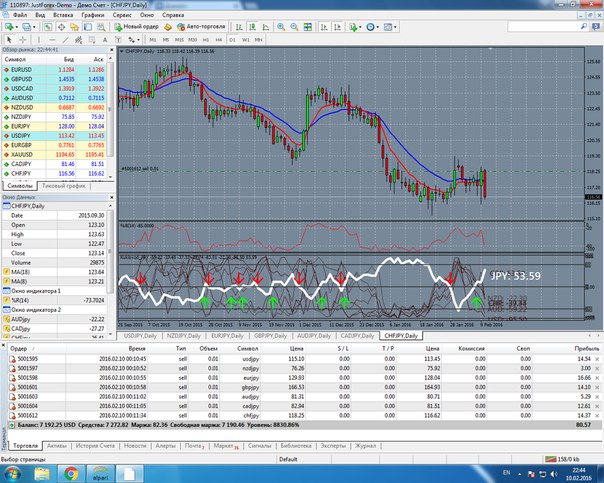Open the Графики menu
Screen dimensions: 604x483
click(x=93, y=15)
